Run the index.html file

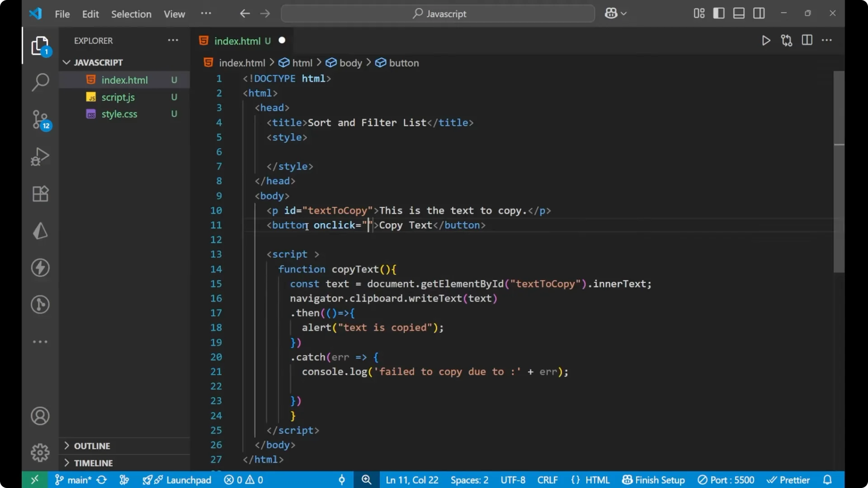tap(766, 40)
